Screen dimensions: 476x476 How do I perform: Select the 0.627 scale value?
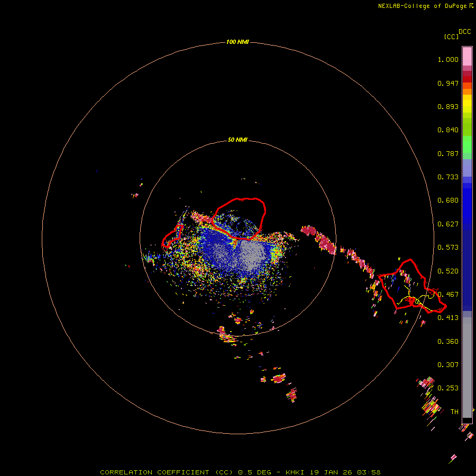tap(448, 224)
